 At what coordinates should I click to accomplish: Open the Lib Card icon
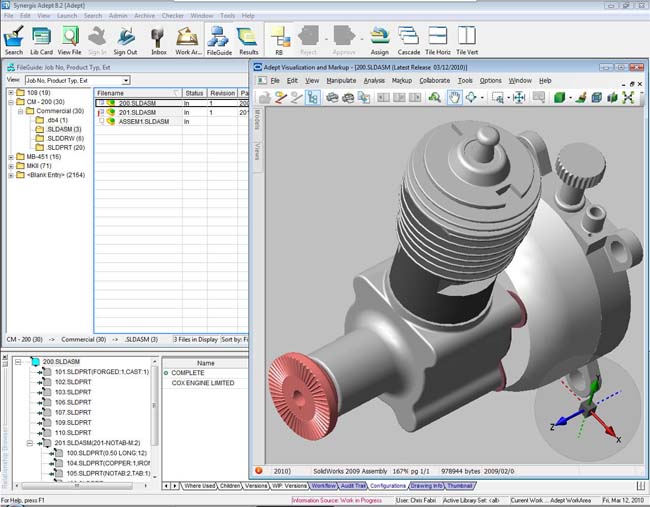click(41, 40)
